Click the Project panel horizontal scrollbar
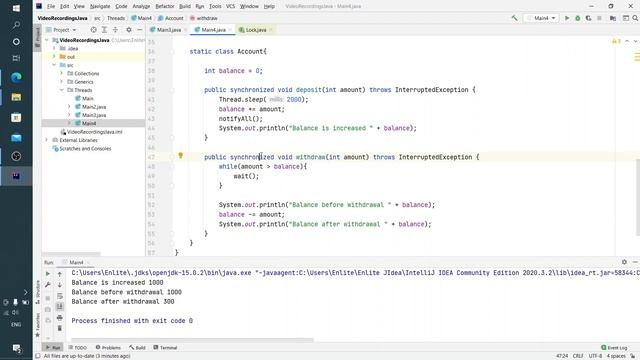 (x=71, y=254)
